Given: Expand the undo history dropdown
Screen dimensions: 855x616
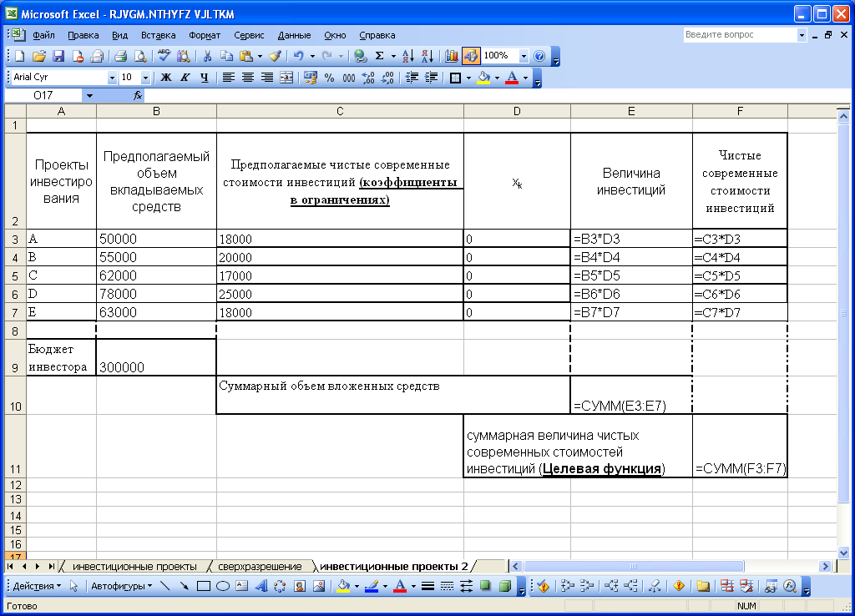Looking at the screenshot, I should tap(312, 56).
